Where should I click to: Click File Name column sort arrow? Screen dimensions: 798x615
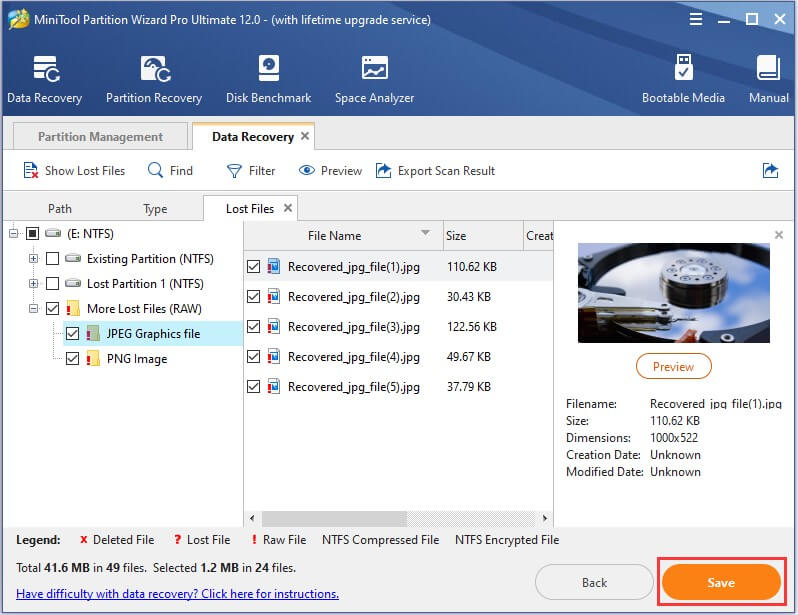tap(425, 233)
